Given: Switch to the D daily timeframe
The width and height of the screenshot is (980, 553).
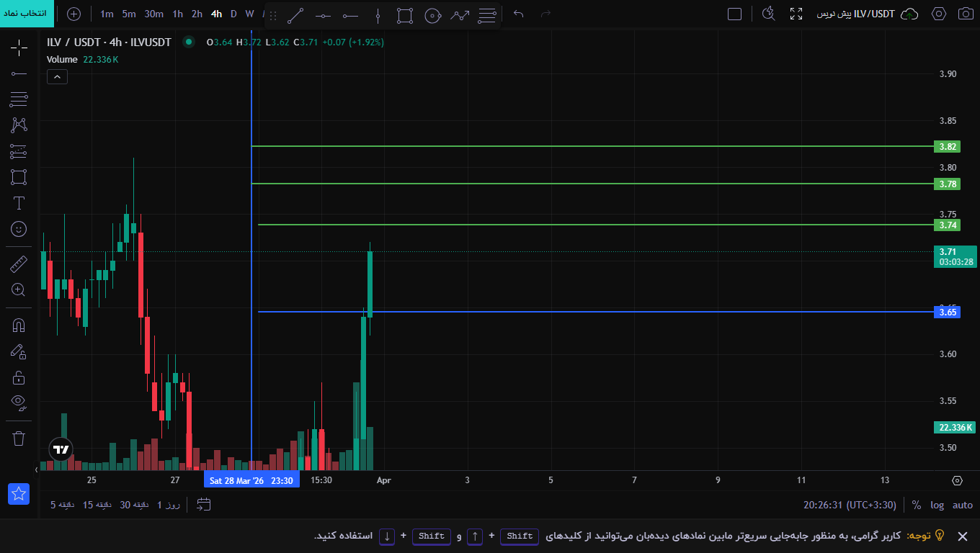Looking at the screenshot, I should (x=233, y=14).
